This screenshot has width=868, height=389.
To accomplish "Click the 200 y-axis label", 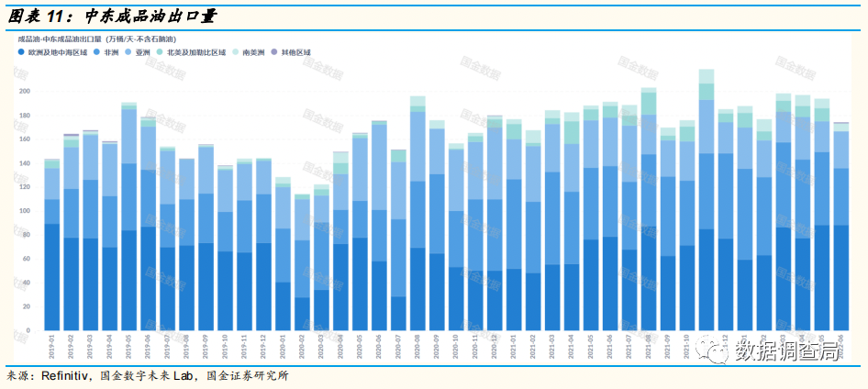I will point(25,91).
